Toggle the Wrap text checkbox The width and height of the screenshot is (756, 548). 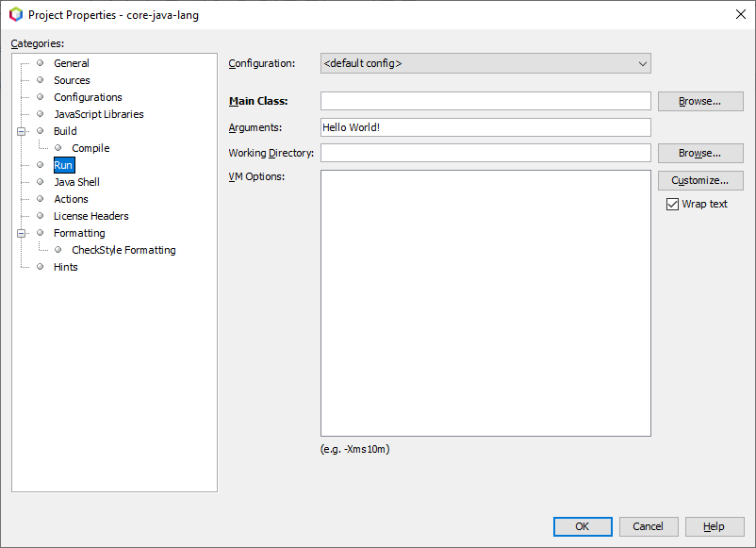[x=672, y=204]
